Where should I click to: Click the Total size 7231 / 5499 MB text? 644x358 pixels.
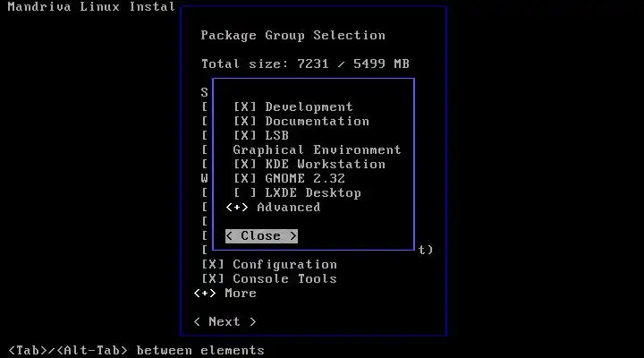305,64
